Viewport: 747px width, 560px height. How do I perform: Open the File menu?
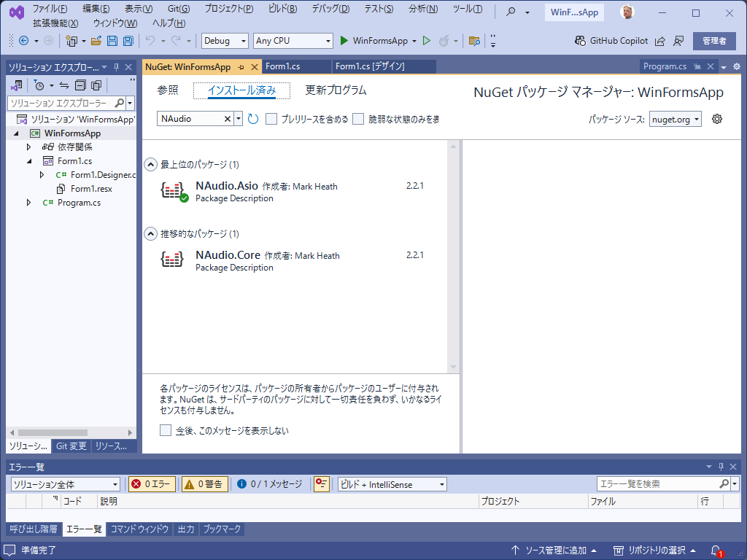50,9
